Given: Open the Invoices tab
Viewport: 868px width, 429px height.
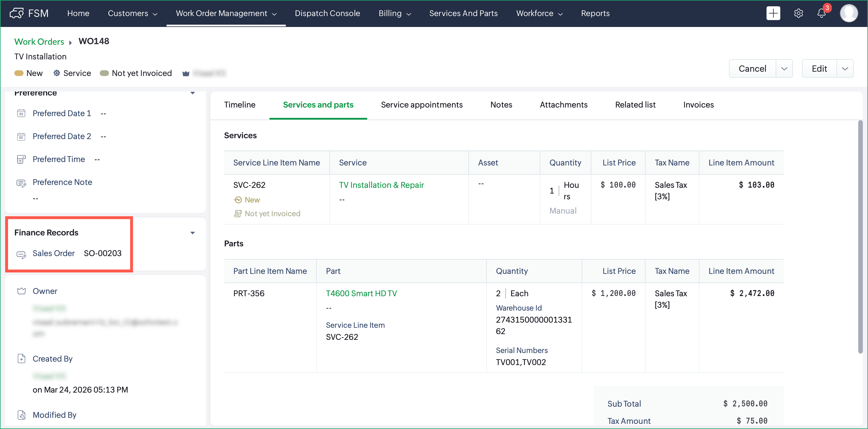Looking at the screenshot, I should pos(698,105).
